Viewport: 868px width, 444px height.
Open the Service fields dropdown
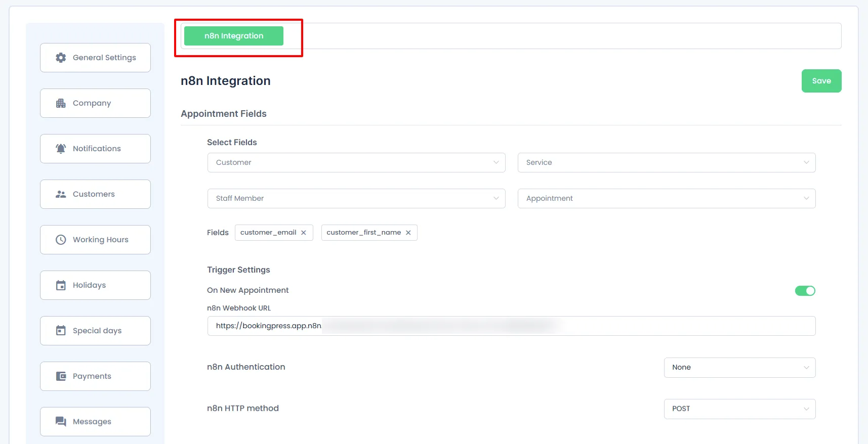(x=667, y=162)
